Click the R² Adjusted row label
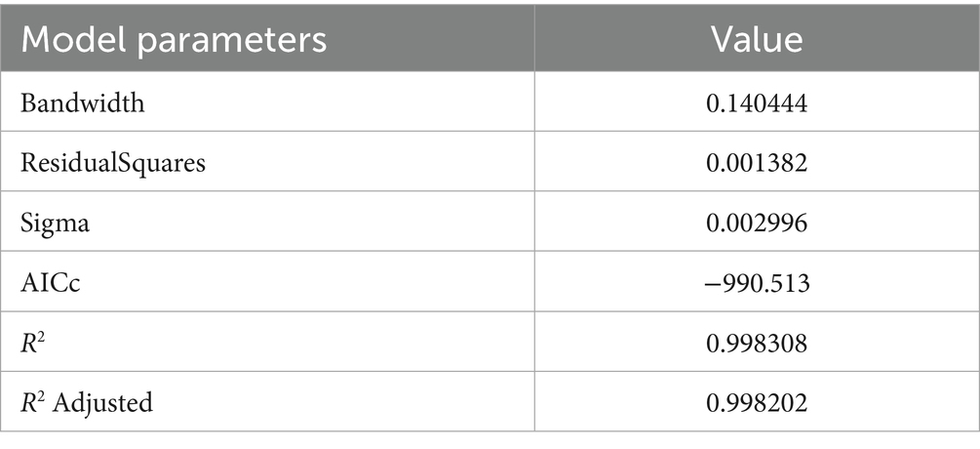The image size is (980, 449). click(87, 401)
